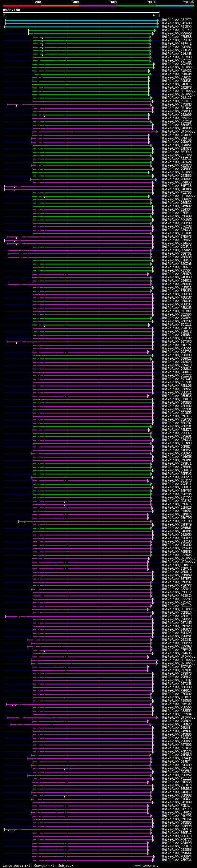Open the UniRef100_Q93XJ6 entry
This screenshot has width=197, height=868.
(177, 101)
